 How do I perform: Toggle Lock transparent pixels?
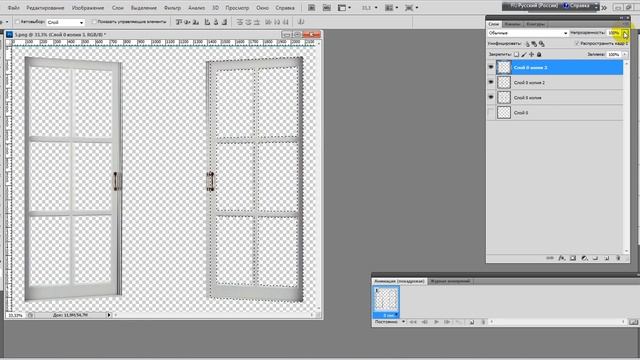click(516, 54)
